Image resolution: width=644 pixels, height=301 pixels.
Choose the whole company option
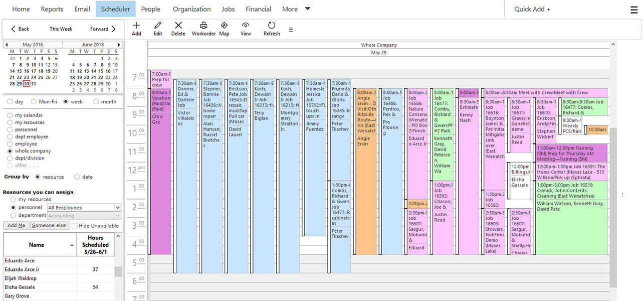10,151
